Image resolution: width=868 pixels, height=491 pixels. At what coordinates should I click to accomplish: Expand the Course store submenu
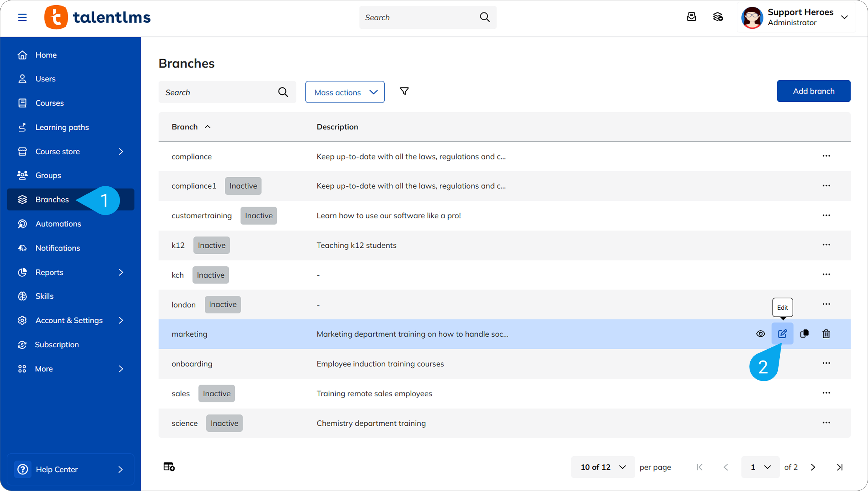[x=121, y=152]
